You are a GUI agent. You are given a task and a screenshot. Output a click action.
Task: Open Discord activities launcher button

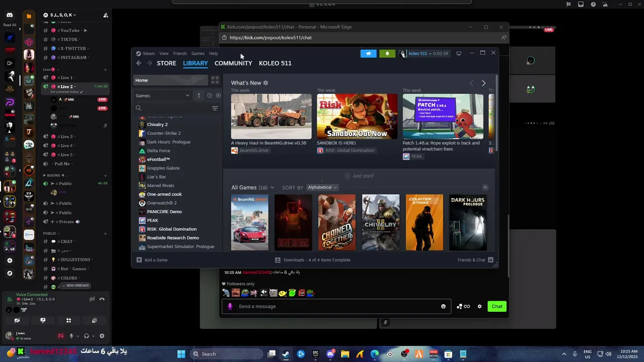pos(68,320)
